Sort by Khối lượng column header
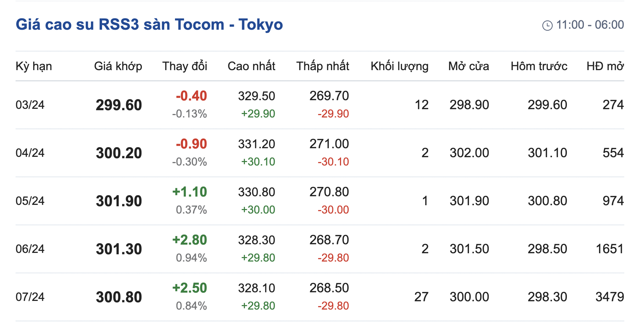 click(x=399, y=66)
